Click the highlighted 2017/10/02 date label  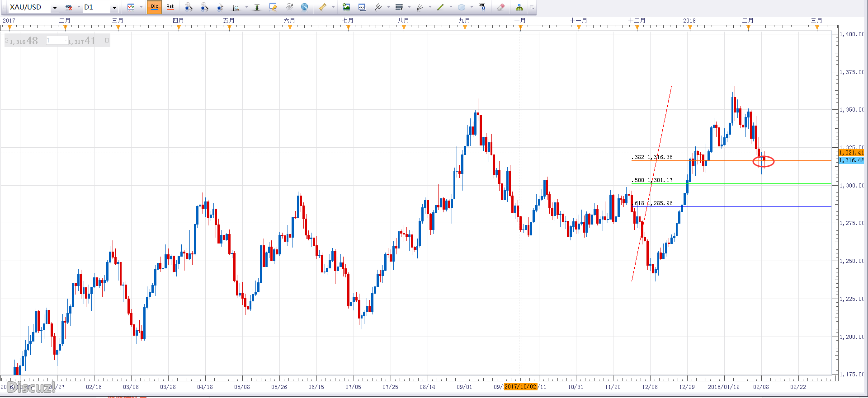[521, 387]
